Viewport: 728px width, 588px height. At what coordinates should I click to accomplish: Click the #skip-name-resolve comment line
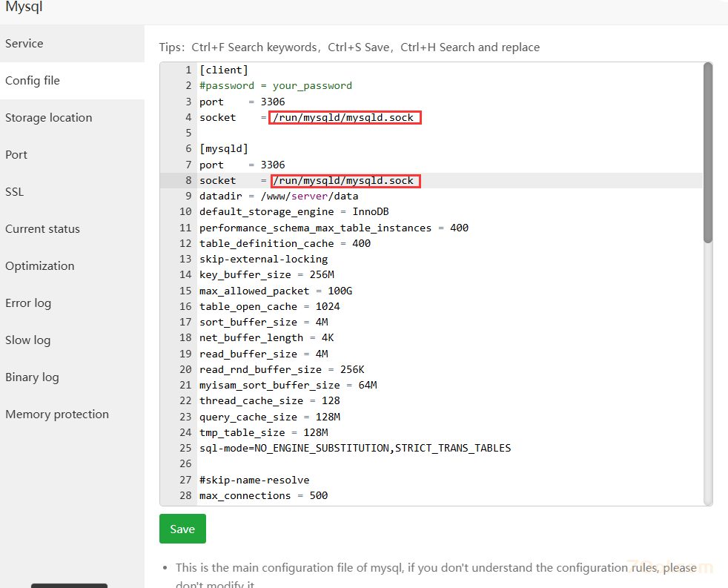(x=254, y=480)
